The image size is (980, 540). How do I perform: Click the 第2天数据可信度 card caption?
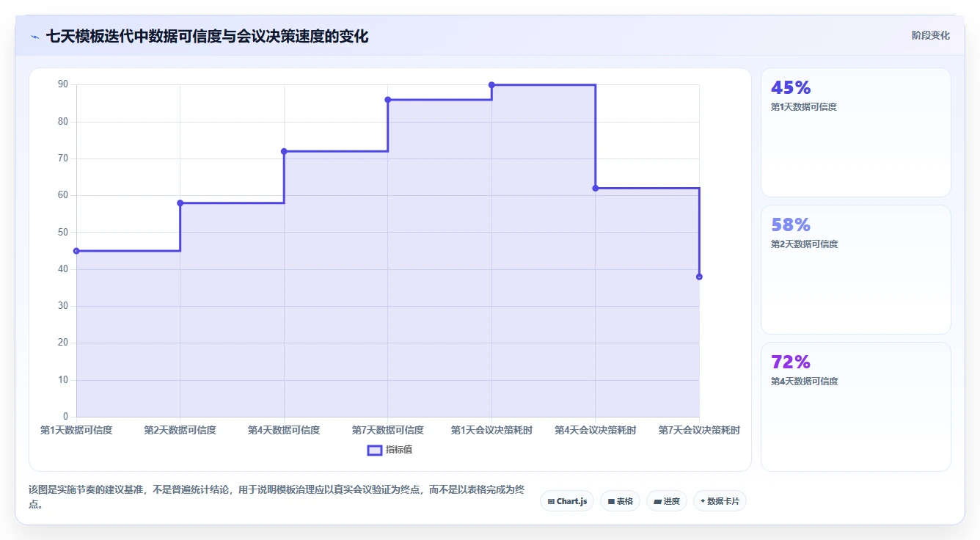click(804, 244)
